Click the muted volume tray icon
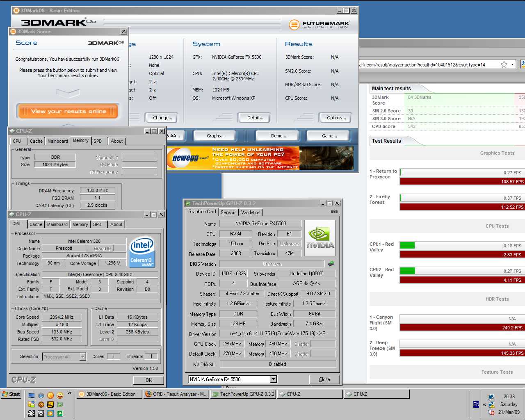Screen dimensions: 525x420 click(x=491, y=412)
